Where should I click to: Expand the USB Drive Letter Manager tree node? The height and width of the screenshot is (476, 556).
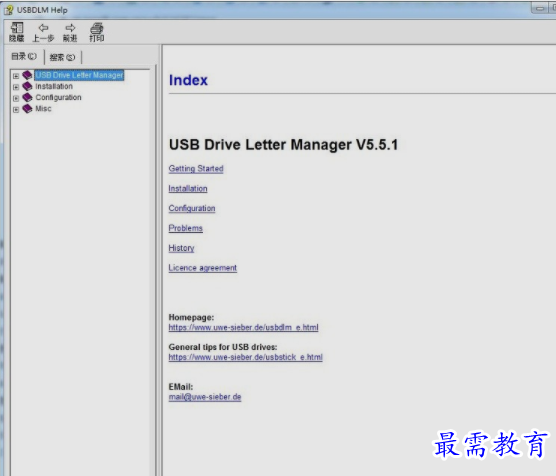tap(16, 76)
